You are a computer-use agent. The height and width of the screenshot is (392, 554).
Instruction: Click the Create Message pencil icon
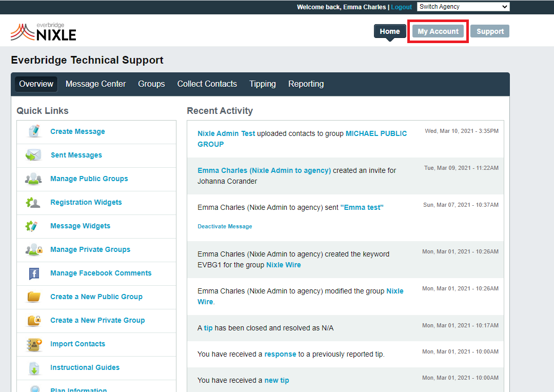pos(34,131)
